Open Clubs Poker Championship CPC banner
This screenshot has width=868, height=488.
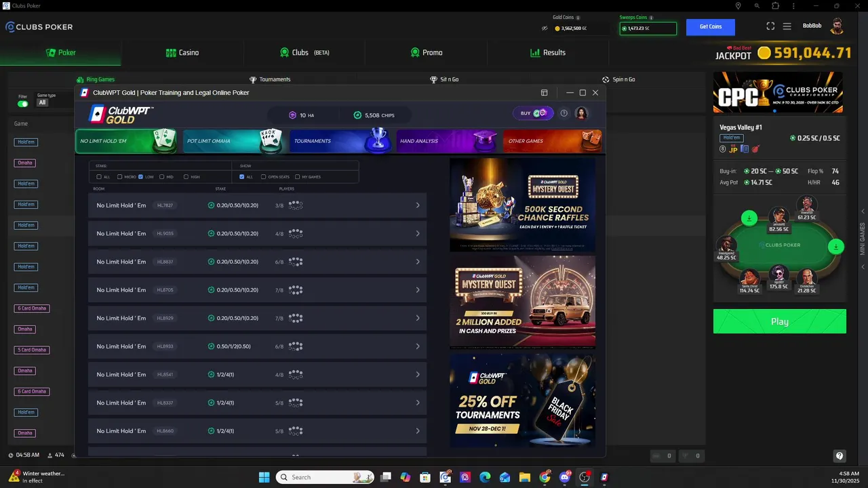[x=778, y=93]
